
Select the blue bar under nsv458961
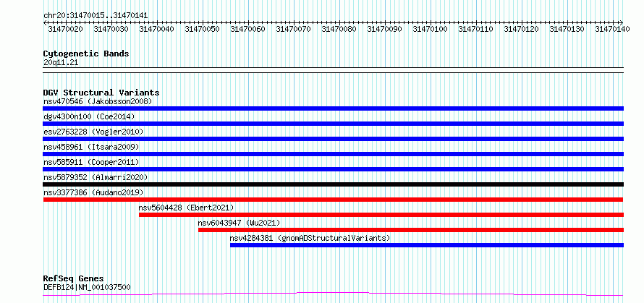(x=333, y=154)
